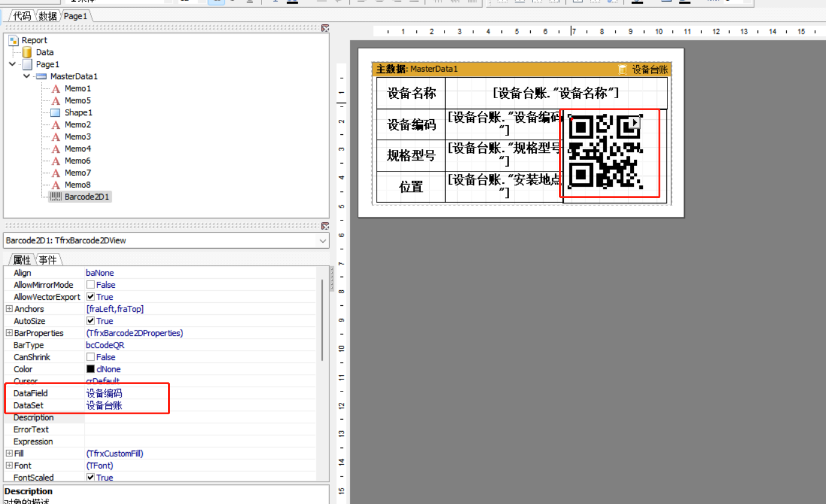Image resolution: width=826 pixels, height=504 pixels.
Task: Select the 设备编码 label cell on the design page
Action: [x=411, y=125]
